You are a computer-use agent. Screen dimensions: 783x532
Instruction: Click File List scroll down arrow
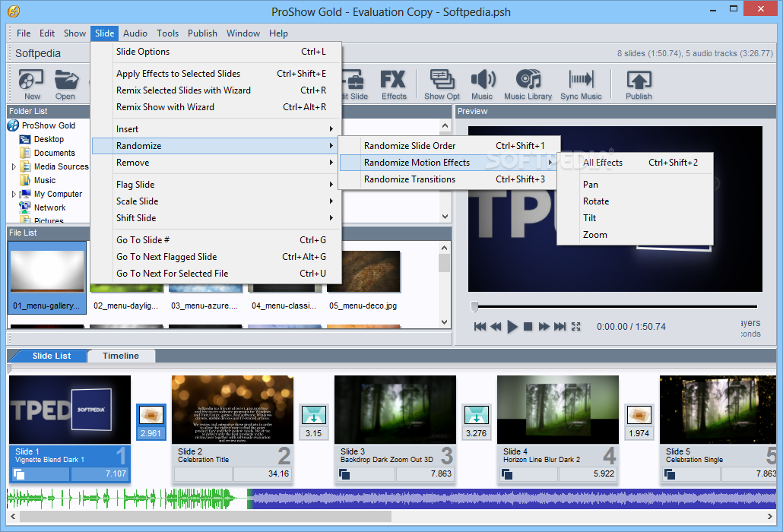[445, 322]
